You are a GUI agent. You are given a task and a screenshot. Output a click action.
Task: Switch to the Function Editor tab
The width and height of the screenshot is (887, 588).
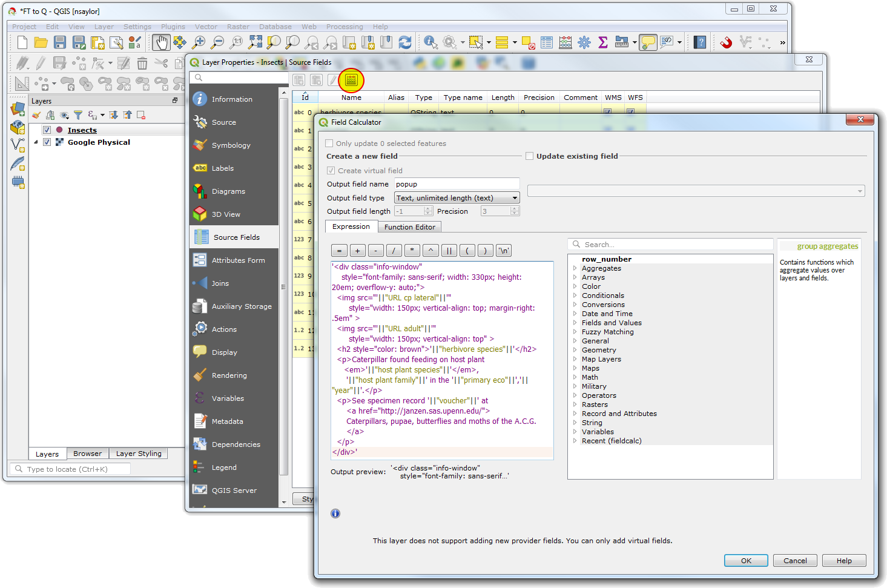pos(410,227)
